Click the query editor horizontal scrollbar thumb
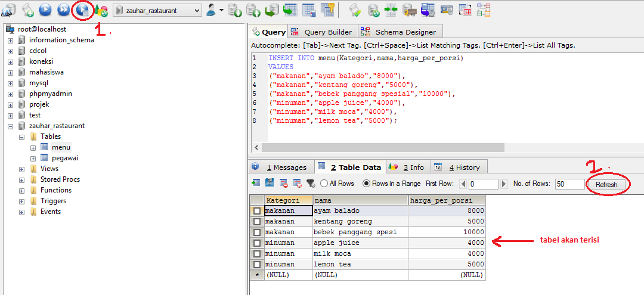 coord(383,148)
